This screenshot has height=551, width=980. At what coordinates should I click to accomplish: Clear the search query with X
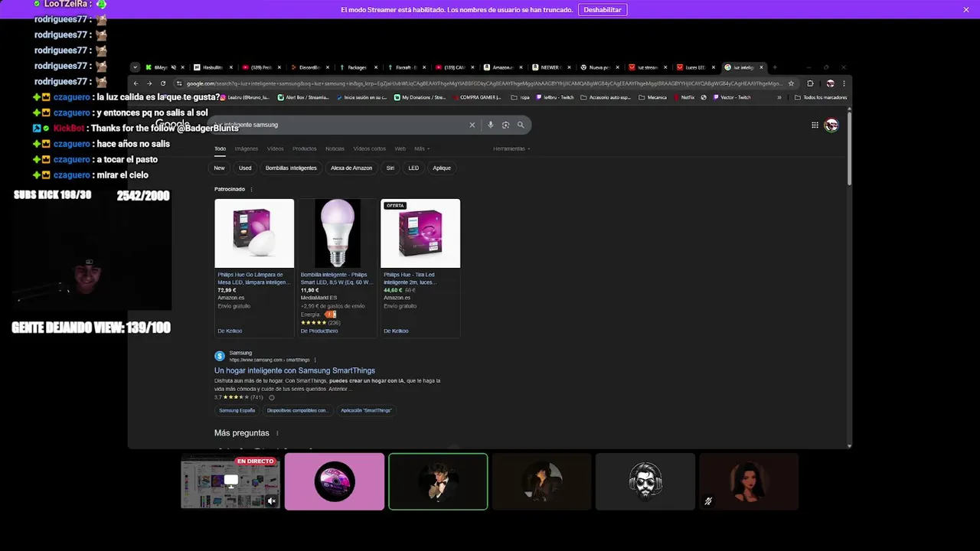pyautogui.click(x=472, y=125)
